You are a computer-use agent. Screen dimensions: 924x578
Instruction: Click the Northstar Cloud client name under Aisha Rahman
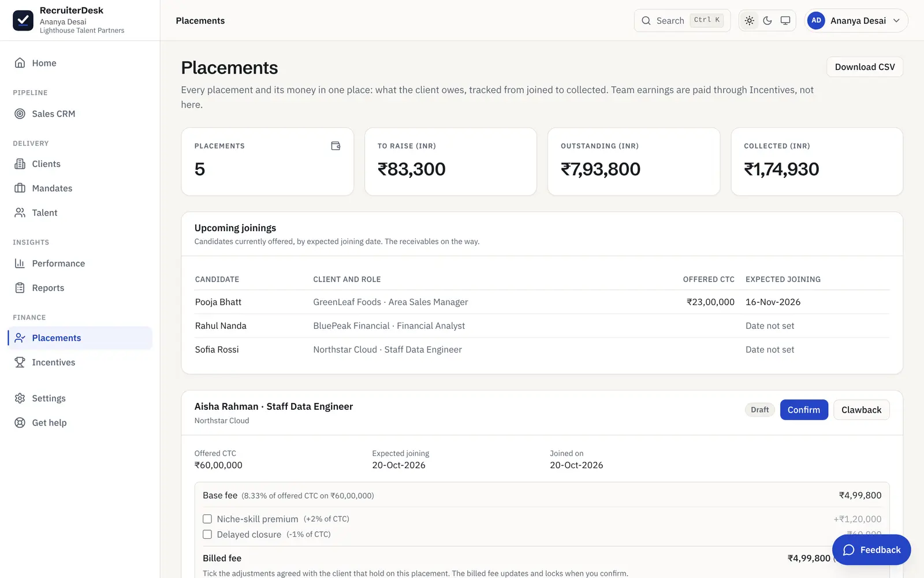[222, 421]
